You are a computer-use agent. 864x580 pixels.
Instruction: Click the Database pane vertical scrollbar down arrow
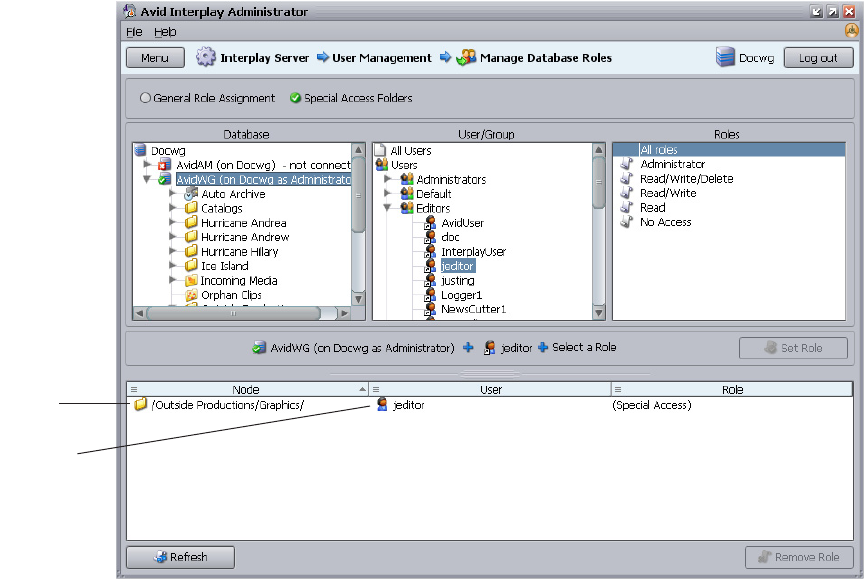point(358,299)
